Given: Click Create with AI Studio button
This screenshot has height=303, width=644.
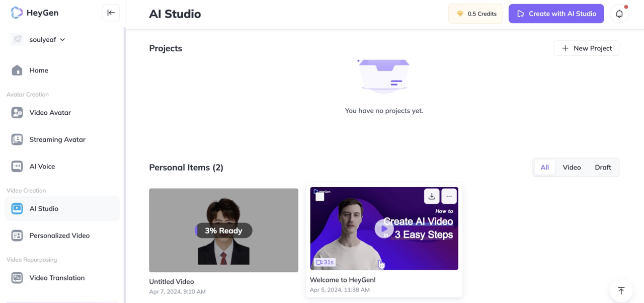Looking at the screenshot, I should coord(556,14).
